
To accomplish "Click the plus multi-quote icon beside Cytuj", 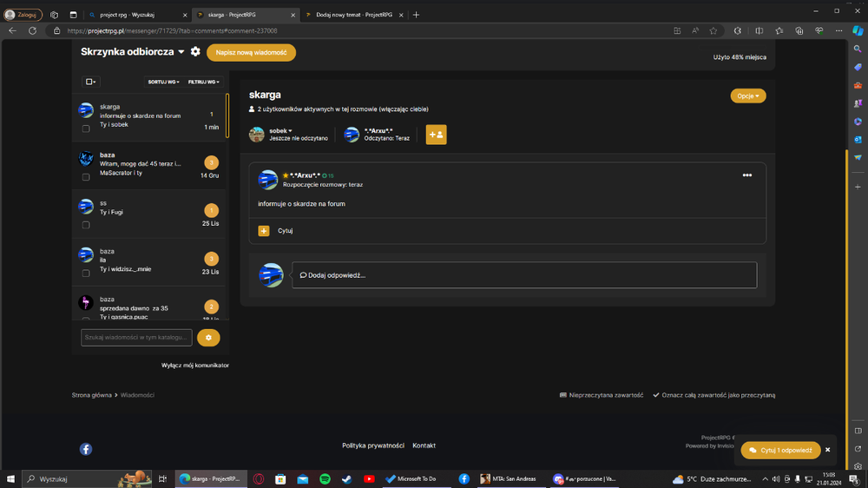I will [x=264, y=231].
